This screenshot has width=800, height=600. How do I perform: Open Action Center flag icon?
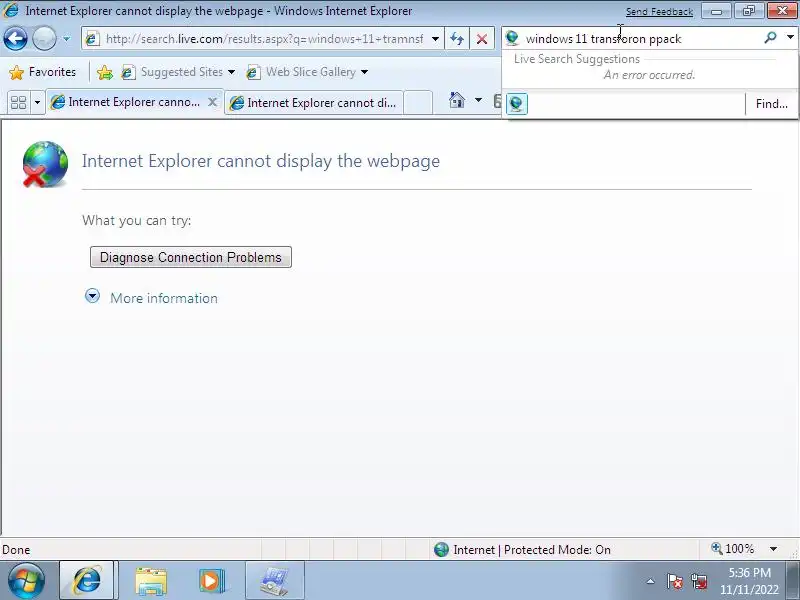click(x=674, y=581)
